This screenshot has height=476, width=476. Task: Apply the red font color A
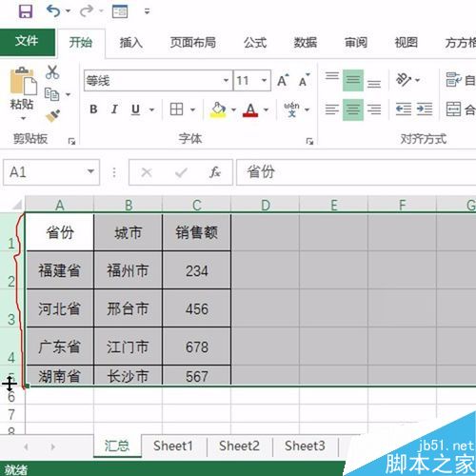tap(250, 109)
